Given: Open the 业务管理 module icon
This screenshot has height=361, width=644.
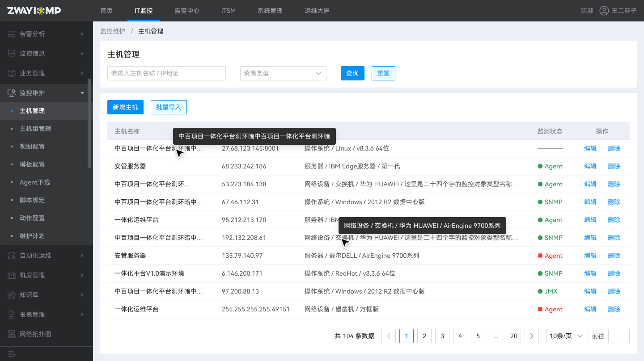Looking at the screenshot, I should [12, 73].
